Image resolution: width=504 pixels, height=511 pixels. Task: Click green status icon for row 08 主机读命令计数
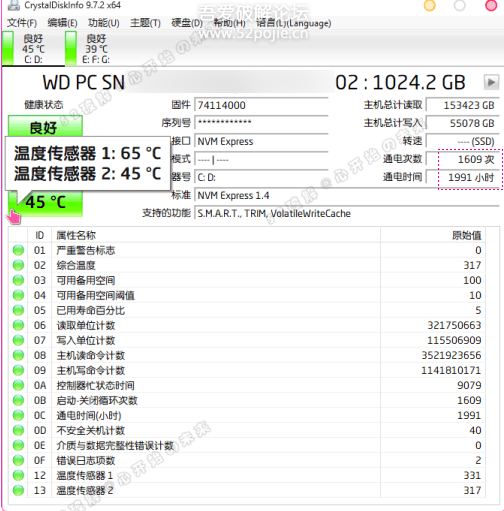click(18, 355)
